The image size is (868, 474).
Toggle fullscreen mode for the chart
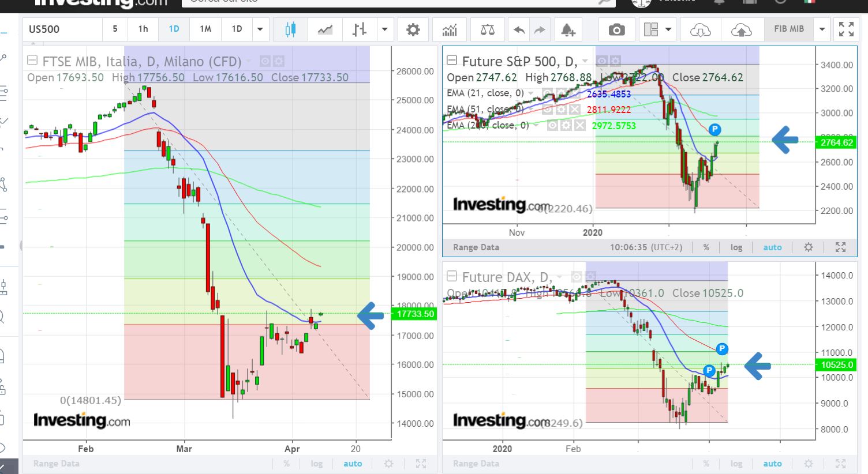click(x=846, y=29)
